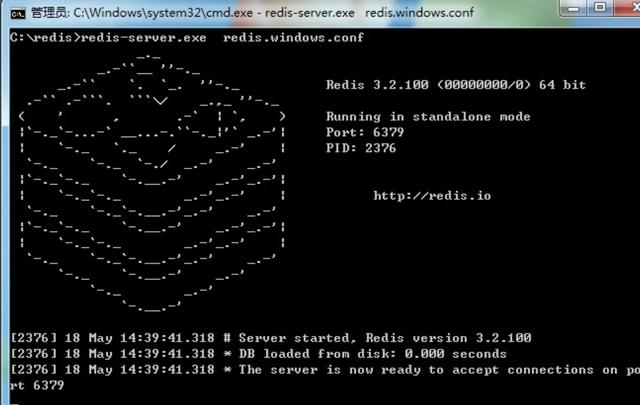
Task: Maximize the cmd.exe window
Action: pyautogui.click(x=600, y=7)
